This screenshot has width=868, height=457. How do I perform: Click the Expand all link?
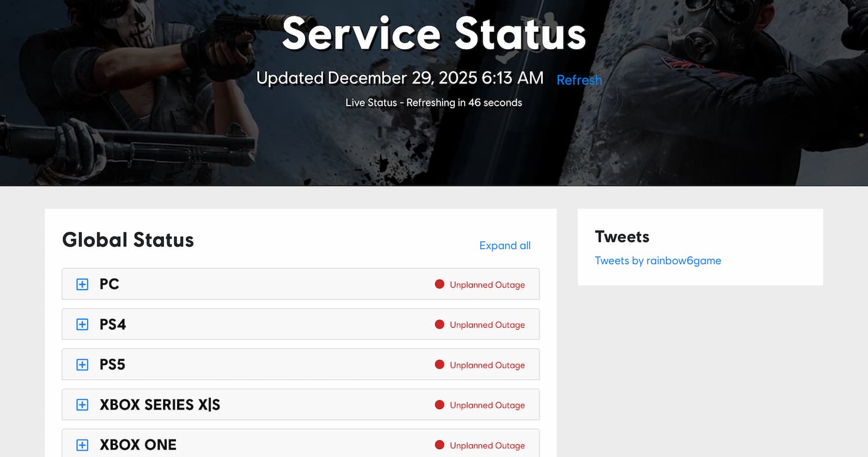(x=505, y=246)
